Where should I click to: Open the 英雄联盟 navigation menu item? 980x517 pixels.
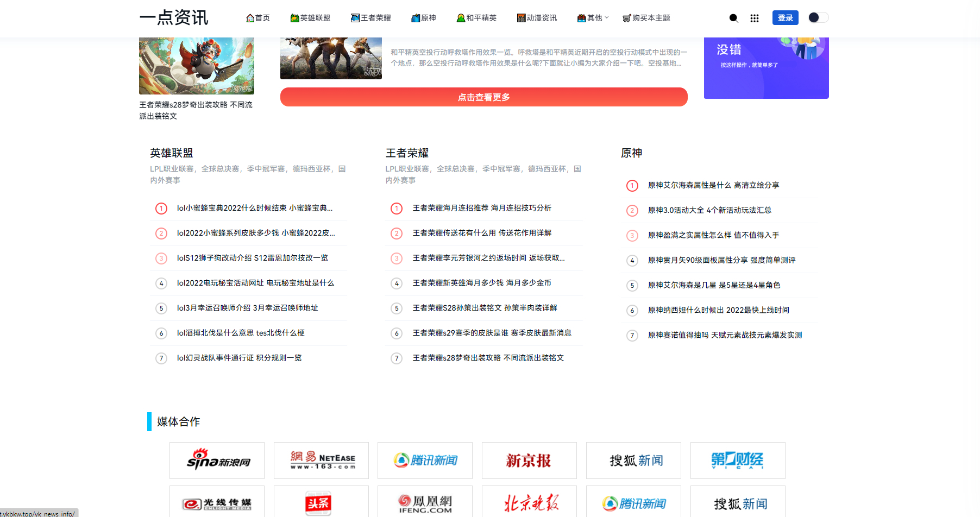click(310, 18)
